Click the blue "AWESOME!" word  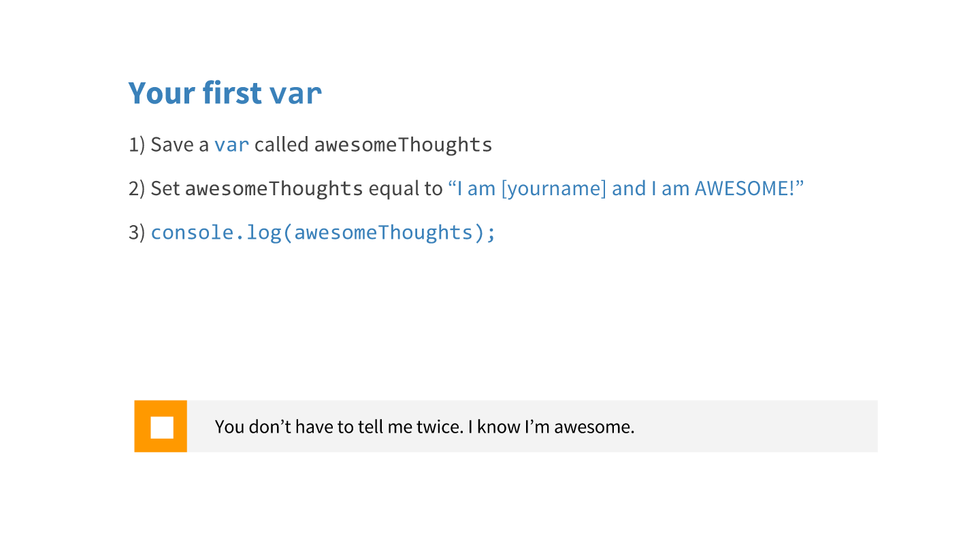coord(745,188)
